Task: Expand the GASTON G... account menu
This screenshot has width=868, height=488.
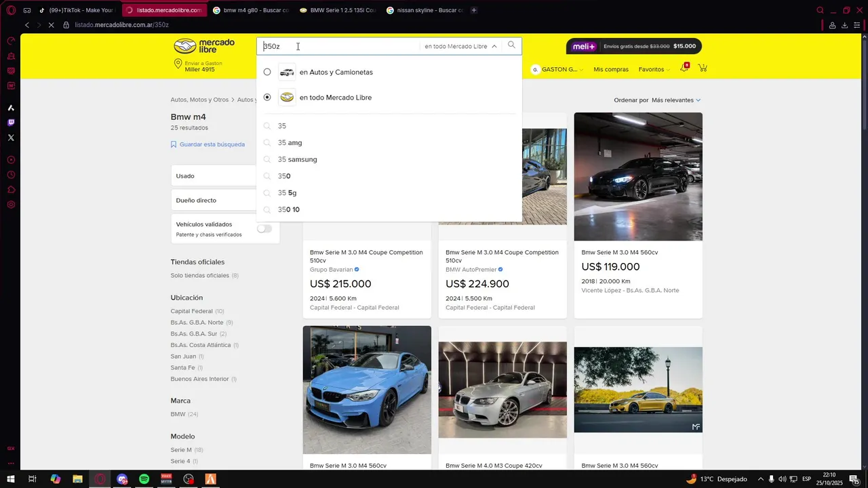Action: pyautogui.click(x=557, y=69)
